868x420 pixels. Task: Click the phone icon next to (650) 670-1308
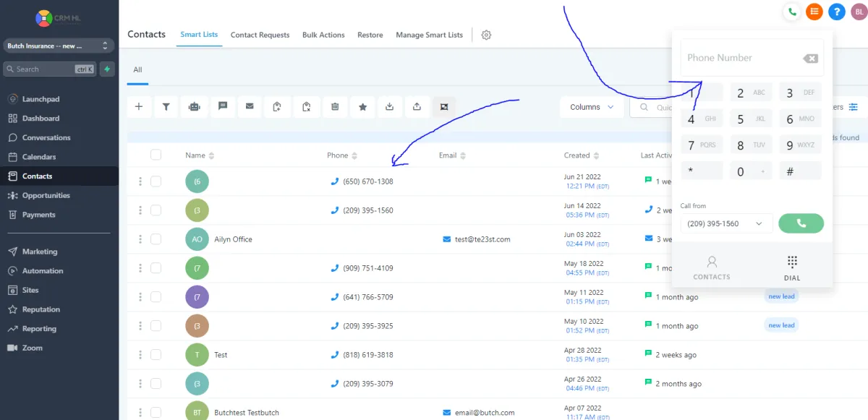pyautogui.click(x=334, y=181)
